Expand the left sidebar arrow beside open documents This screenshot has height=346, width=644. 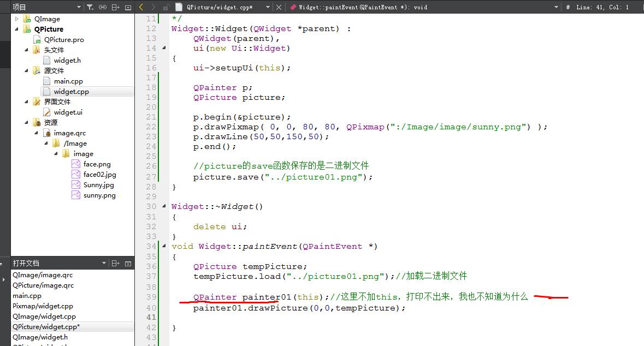pyautogui.click(x=3, y=279)
